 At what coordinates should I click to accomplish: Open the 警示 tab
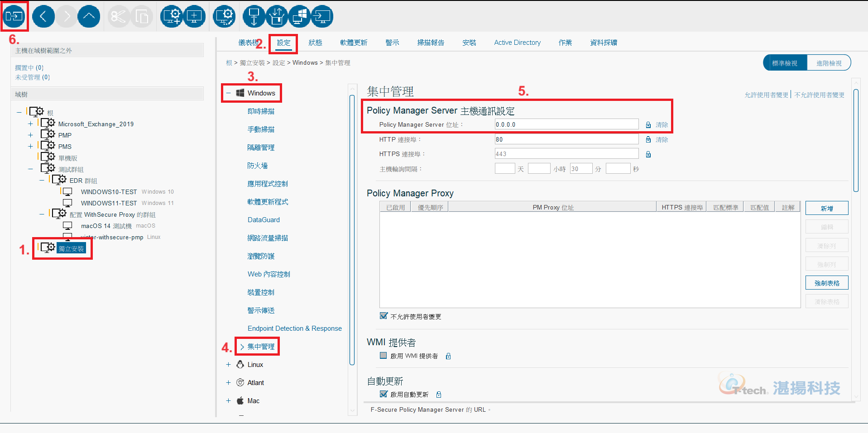coord(392,43)
